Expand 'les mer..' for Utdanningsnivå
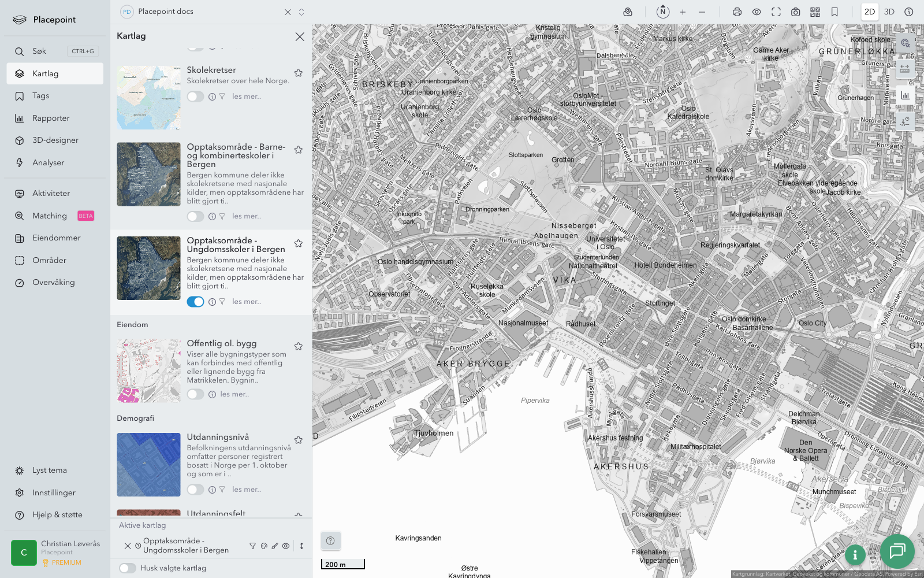Viewport: 924px width, 578px height. tap(247, 490)
